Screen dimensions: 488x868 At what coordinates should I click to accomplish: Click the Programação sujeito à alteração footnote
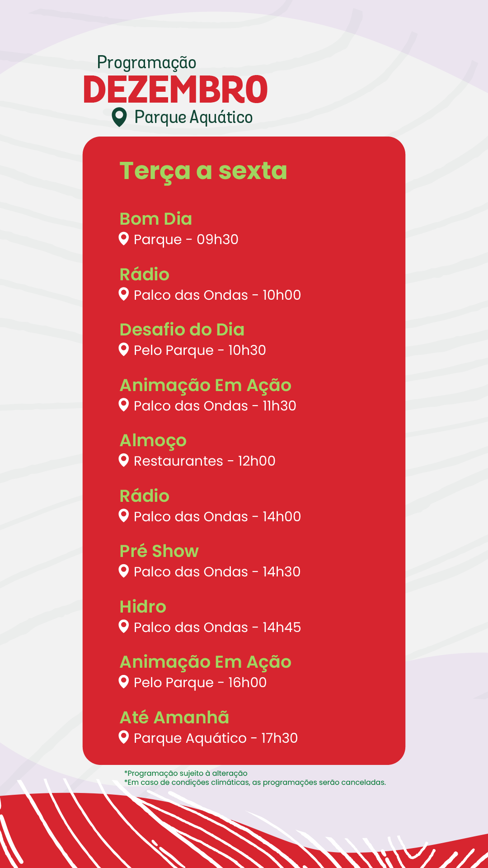[x=186, y=773]
